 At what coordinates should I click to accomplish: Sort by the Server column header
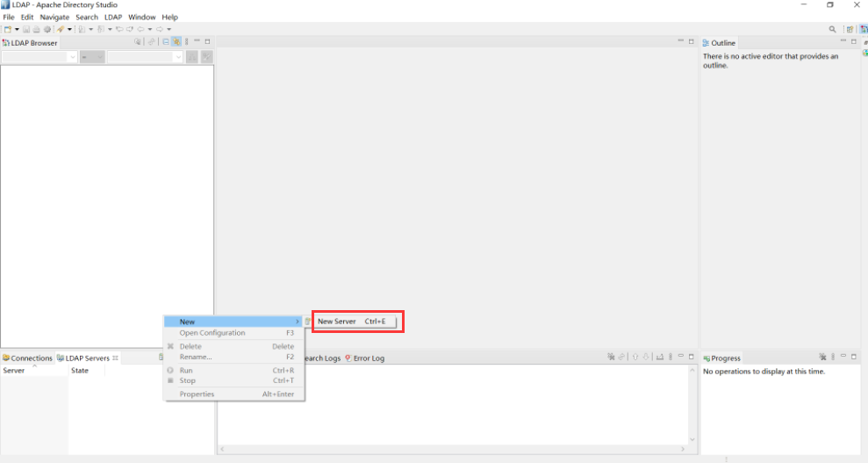coord(34,371)
